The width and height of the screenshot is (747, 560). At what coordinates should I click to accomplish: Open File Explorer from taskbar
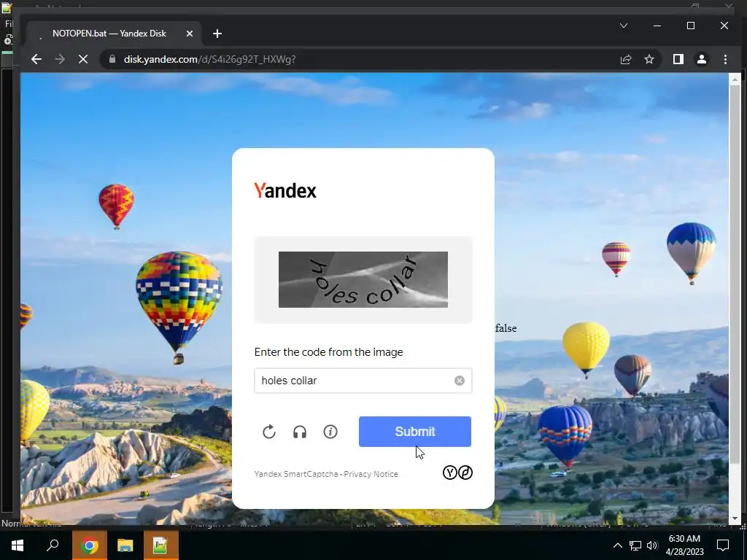[x=125, y=545]
